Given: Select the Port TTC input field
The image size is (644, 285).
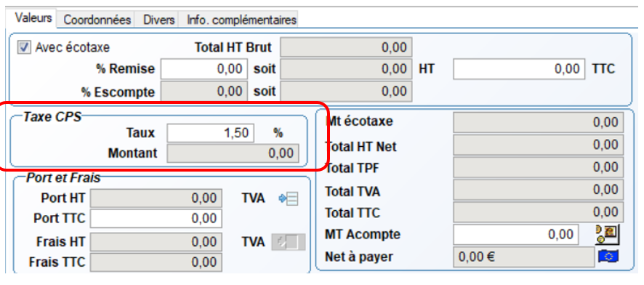Looking at the screenshot, I should click(x=156, y=218).
